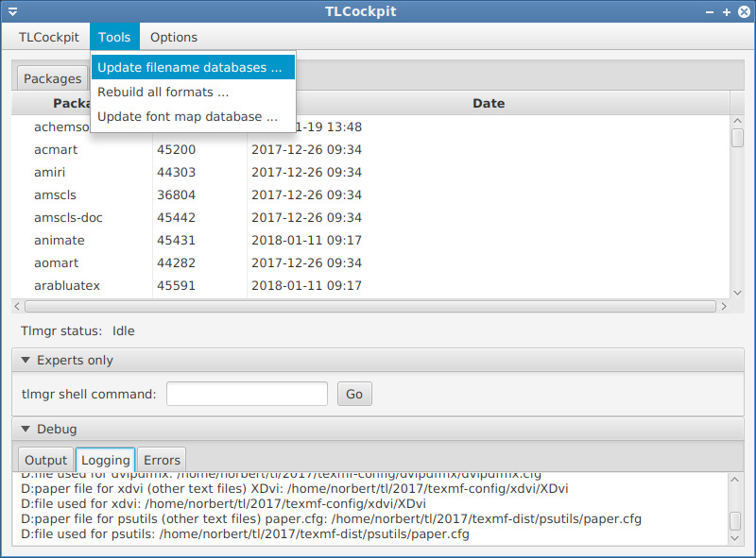
Task: Focus the tlmgr shell command field
Action: click(247, 394)
